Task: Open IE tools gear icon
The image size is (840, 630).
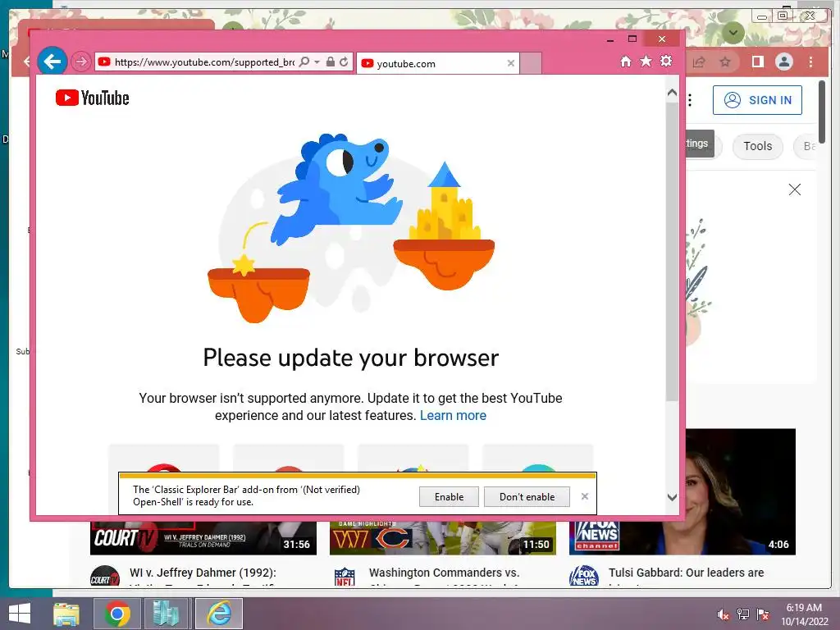Action: (x=666, y=61)
